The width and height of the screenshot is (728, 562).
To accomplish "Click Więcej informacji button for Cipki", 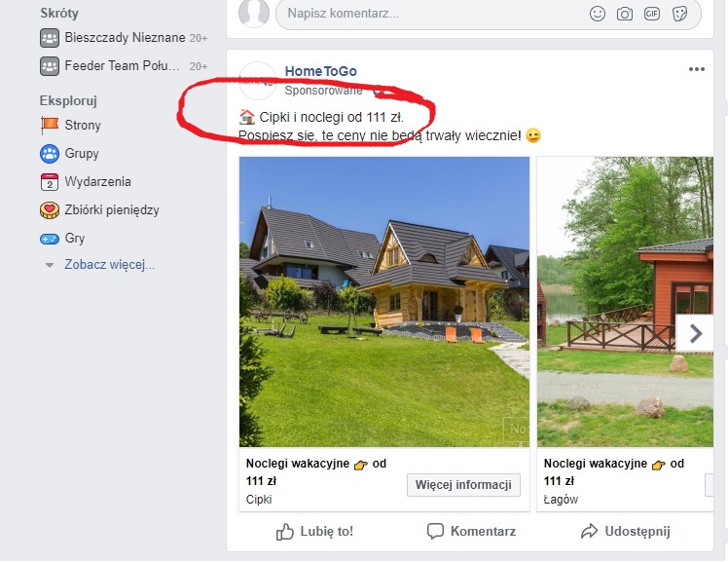I will 463,485.
